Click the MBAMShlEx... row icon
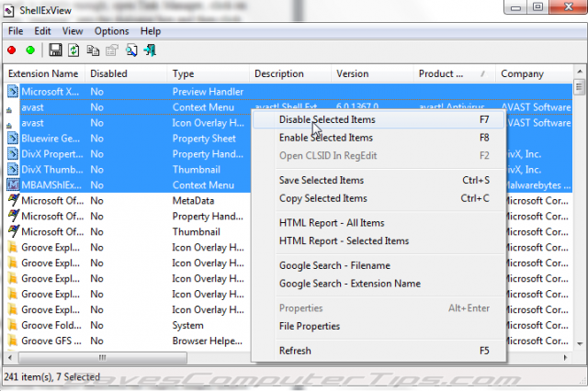 pyautogui.click(x=13, y=185)
